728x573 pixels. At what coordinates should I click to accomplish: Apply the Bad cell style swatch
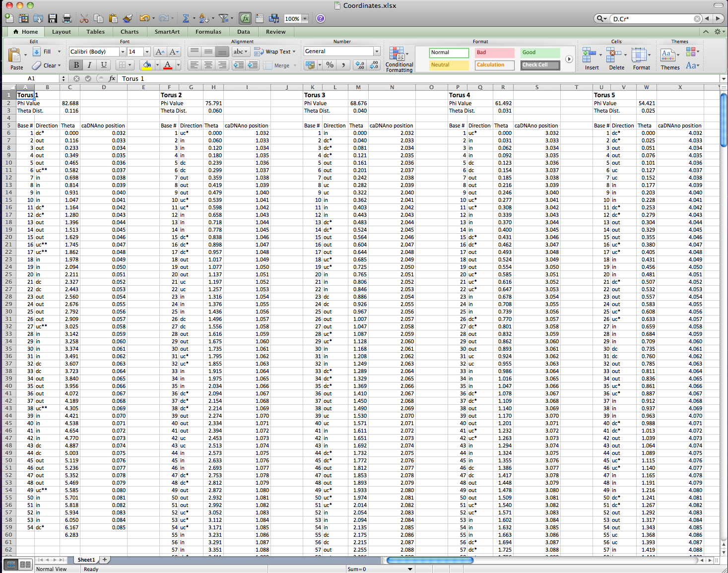pyautogui.click(x=494, y=53)
